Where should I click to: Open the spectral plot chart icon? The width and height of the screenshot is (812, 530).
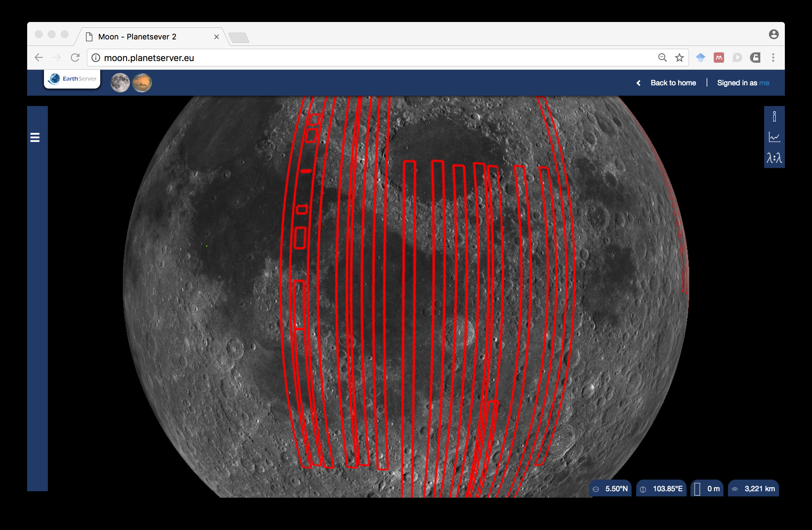(x=774, y=137)
